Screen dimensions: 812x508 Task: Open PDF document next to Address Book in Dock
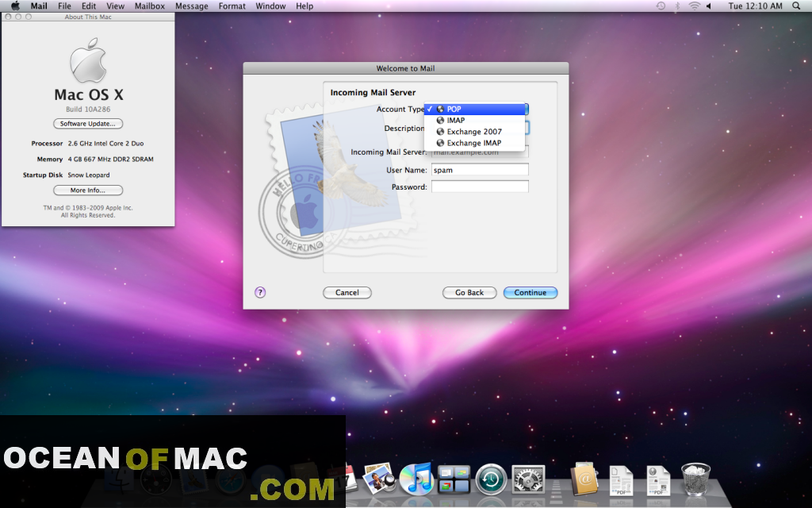(x=621, y=479)
